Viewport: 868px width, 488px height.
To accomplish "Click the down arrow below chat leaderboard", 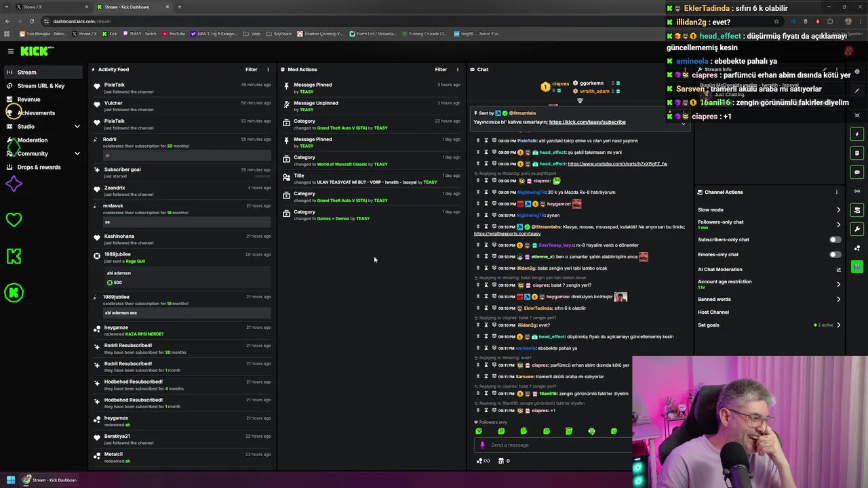I will pyautogui.click(x=580, y=101).
